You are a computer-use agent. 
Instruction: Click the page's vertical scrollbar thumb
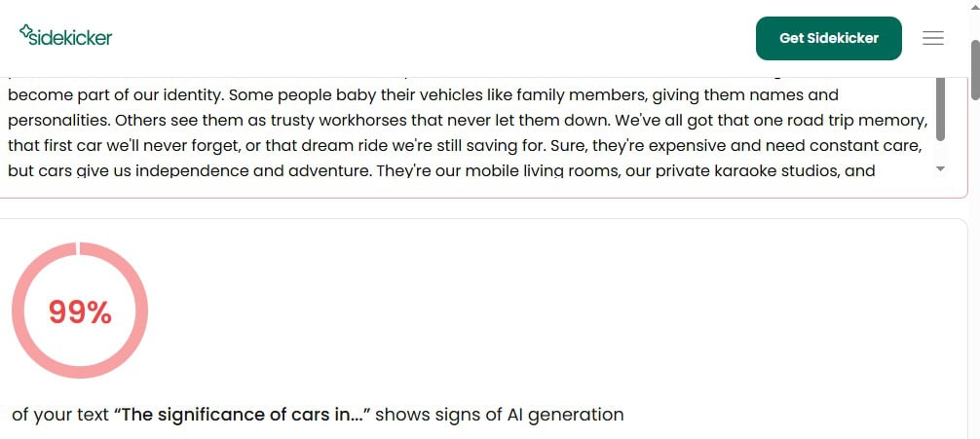point(973,68)
